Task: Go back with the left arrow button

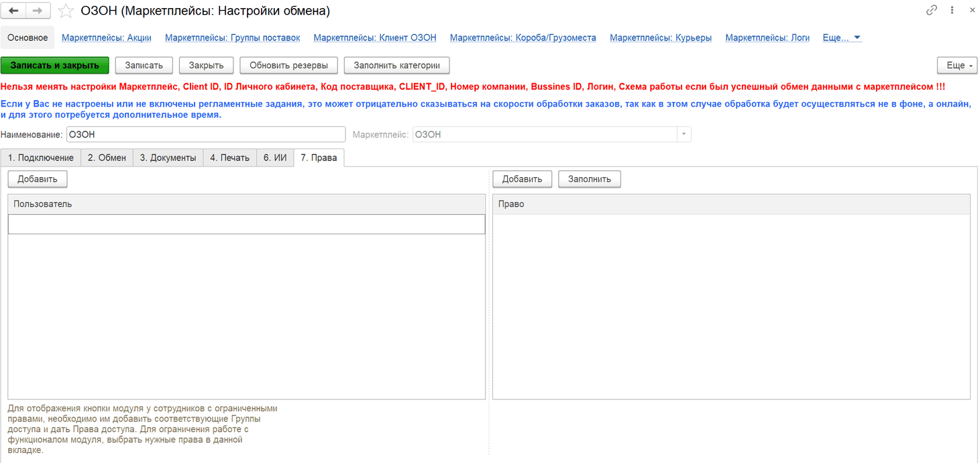Action: click(x=13, y=11)
